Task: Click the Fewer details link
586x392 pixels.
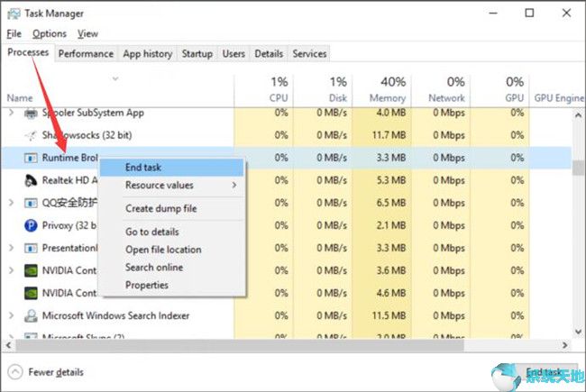Action: 56,372
